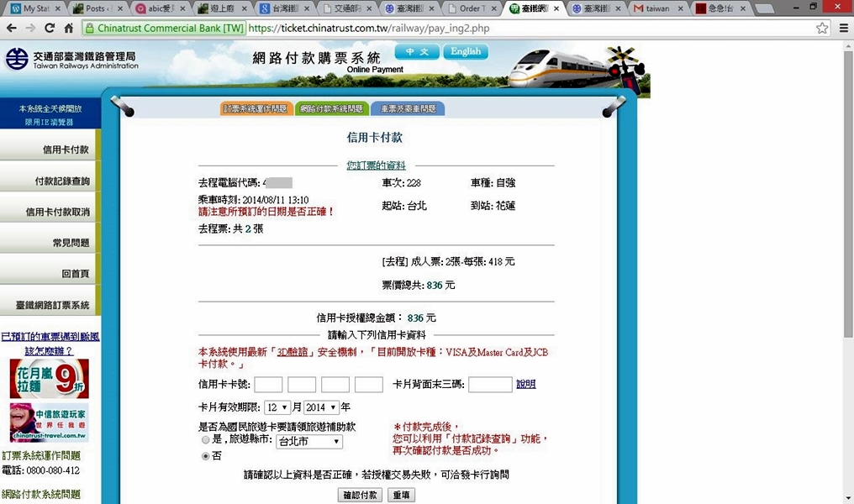854x504 pixels.
Task: Bookmark this page with star icon
Action: [x=822, y=28]
